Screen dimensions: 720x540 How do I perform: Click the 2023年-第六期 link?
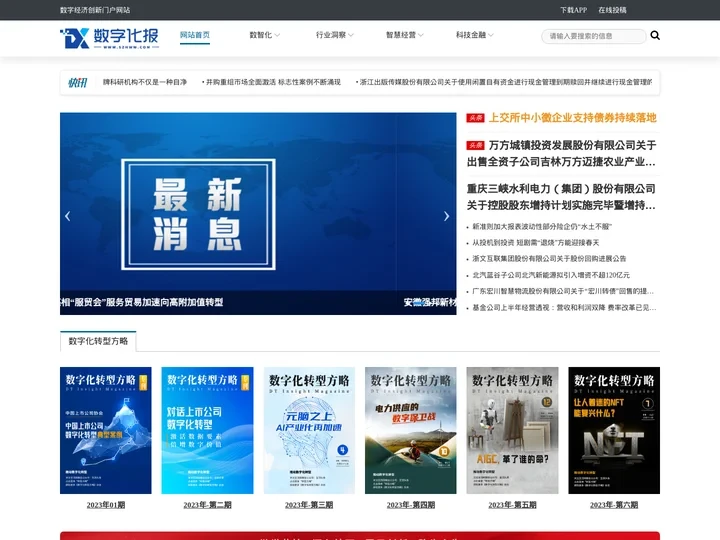coord(614,505)
